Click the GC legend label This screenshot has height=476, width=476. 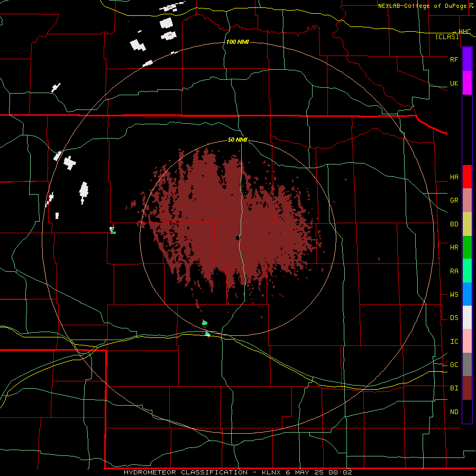[x=454, y=365]
